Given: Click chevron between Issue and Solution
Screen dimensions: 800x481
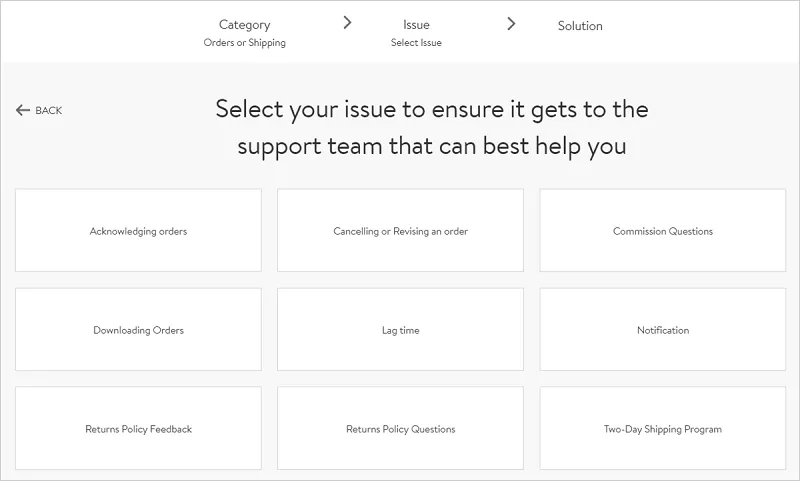Looking at the screenshot, I should click(511, 23).
